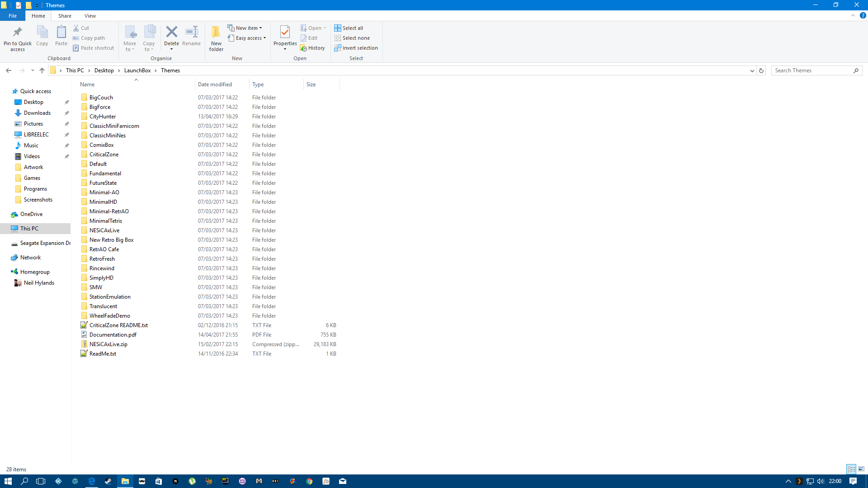Select the CriticalZone folder
The width and height of the screenshot is (868, 488).
point(104,155)
